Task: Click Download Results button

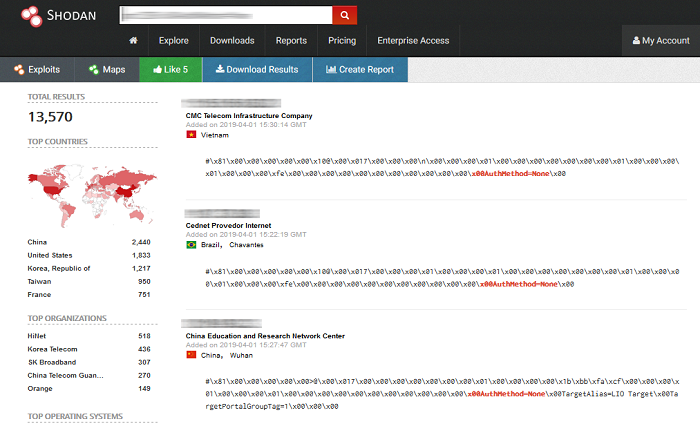Action: 257,70
